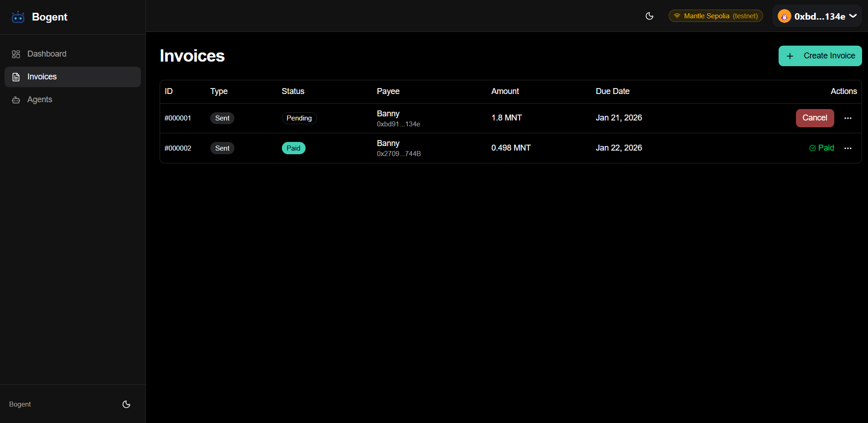Click the Bogent robot logo icon
The height and width of the screenshot is (423, 868).
18,17
